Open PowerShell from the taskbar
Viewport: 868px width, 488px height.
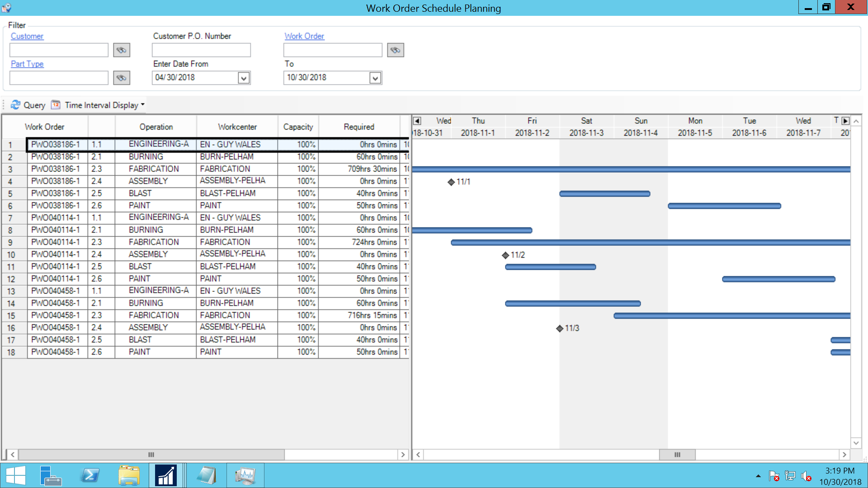[90, 475]
